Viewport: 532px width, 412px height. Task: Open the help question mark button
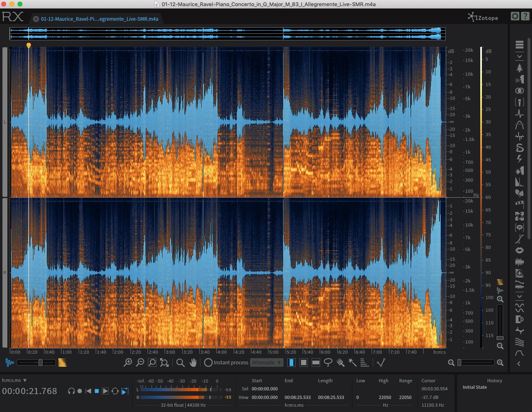click(x=525, y=16)
